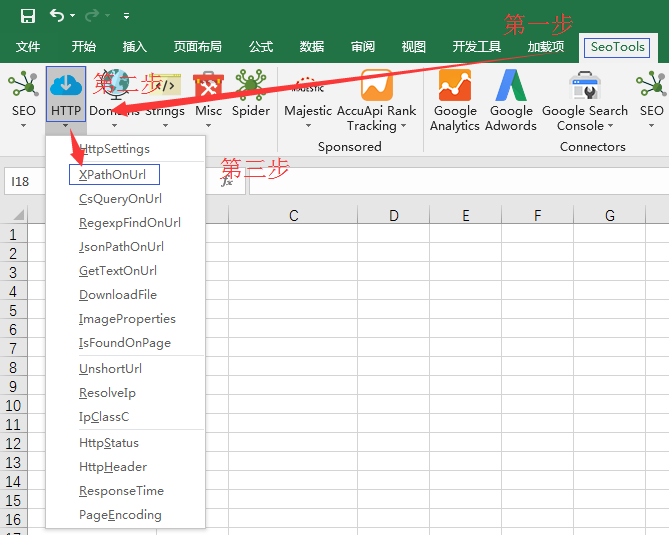669x535 pixels.
Task: Switch to the 页面布局 ribbon tab
Action: (198, 47)
